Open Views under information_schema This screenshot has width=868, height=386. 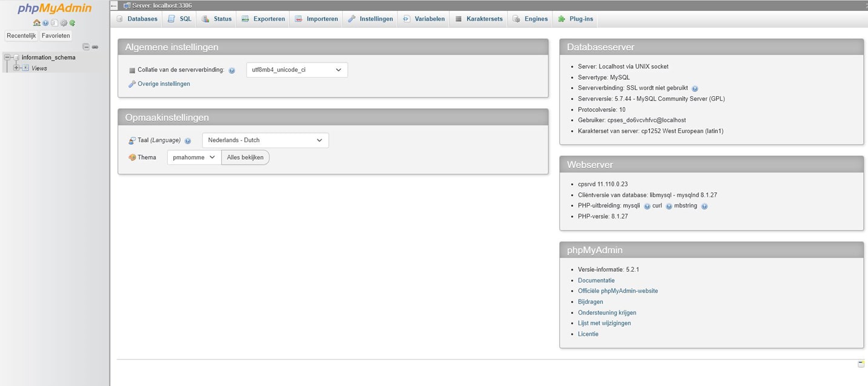39,68
